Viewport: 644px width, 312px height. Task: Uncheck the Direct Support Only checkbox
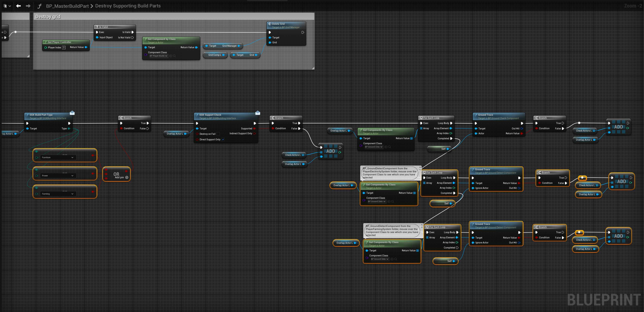[223, 140]
